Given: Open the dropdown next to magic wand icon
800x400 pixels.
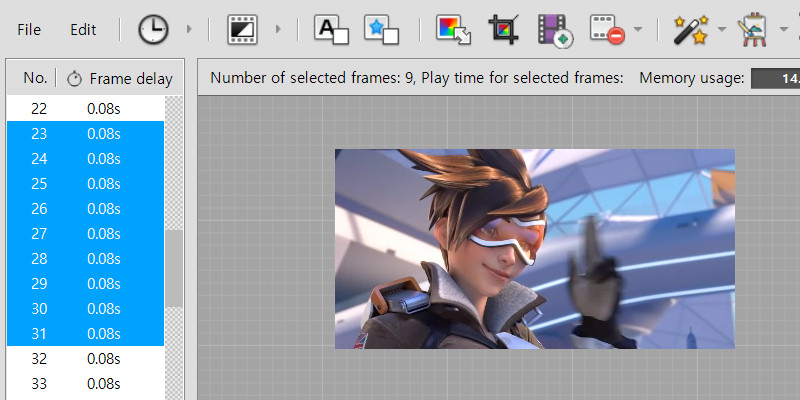Looking at the screenshot, I should (721, 29).
